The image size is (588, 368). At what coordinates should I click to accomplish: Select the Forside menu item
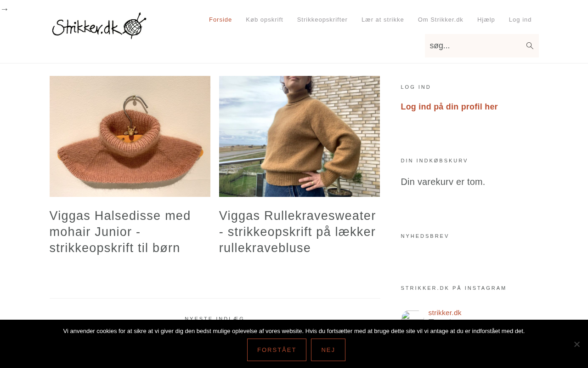220,19
